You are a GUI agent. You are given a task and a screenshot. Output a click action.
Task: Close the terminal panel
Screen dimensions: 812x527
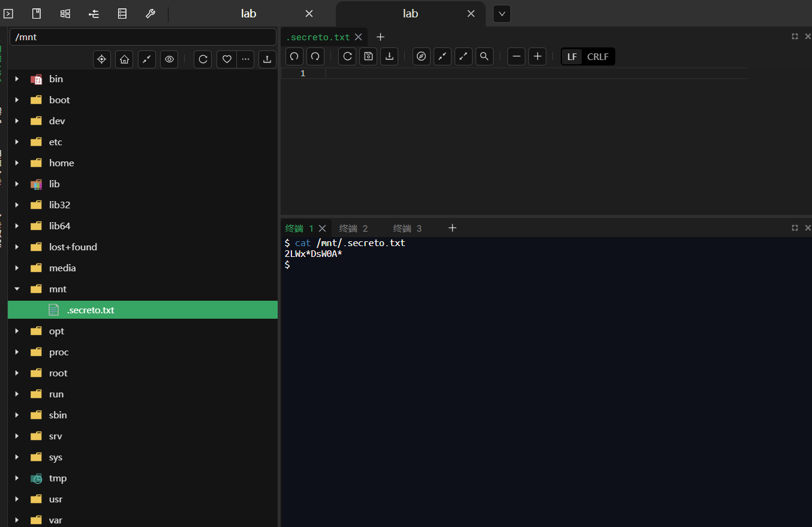coord(808,228)
